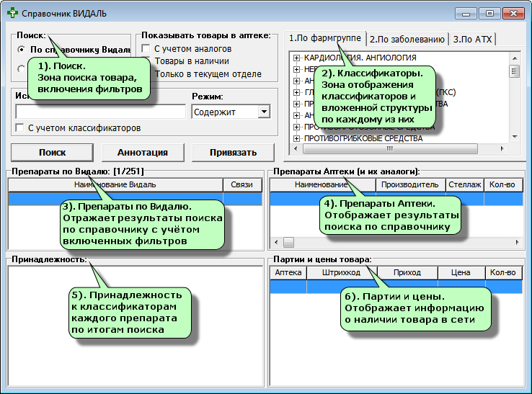Click the green cross Видаль app icon
This screenshot has height=394, width=532.
click(12, 13)
